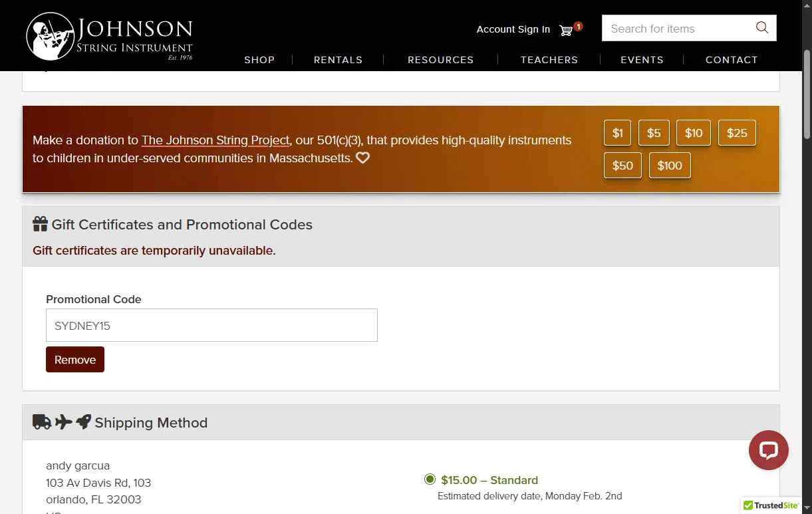Click Account Sign In
Viewport: 812px width, 514px height.
tap(513, 29)
